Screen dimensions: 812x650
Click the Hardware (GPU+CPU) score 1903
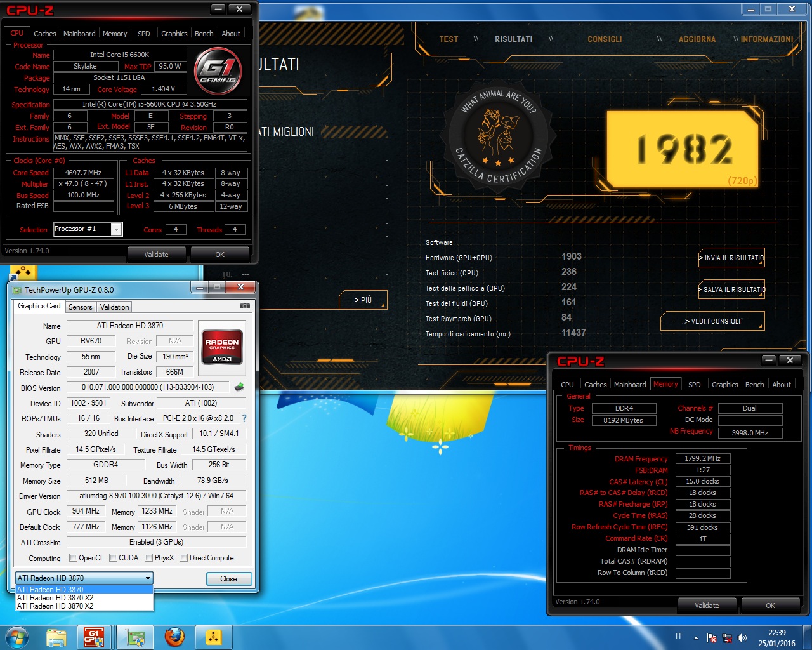tap(572, 256)
